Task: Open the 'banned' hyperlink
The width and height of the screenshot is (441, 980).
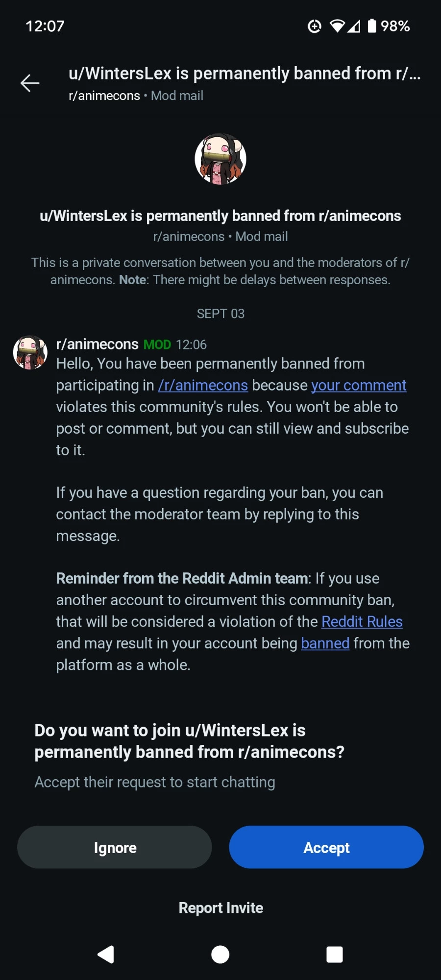Action: click(325, 643)
